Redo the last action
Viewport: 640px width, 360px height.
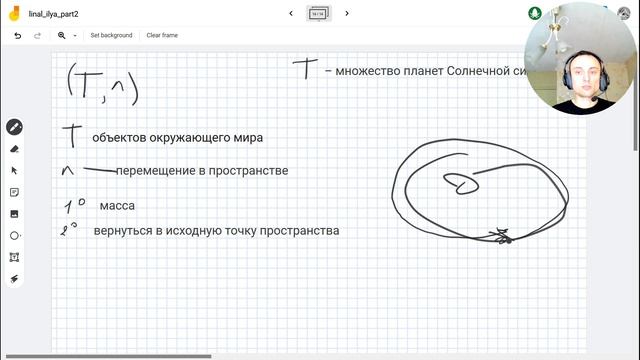point(37,36)
